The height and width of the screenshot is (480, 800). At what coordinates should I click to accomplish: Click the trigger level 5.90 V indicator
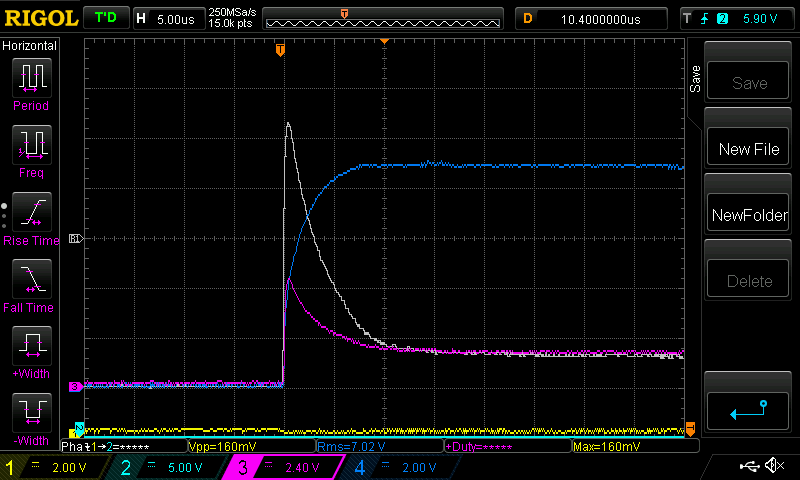tap(750, 18)
